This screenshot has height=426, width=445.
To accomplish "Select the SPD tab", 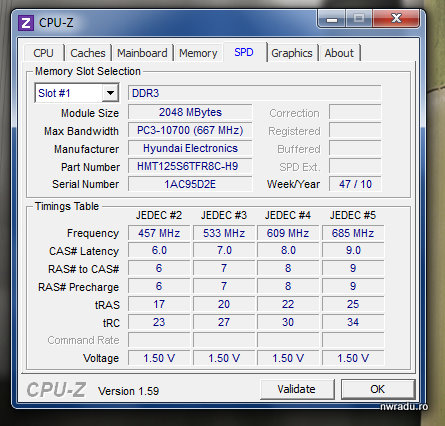I will tap(244, 52).
